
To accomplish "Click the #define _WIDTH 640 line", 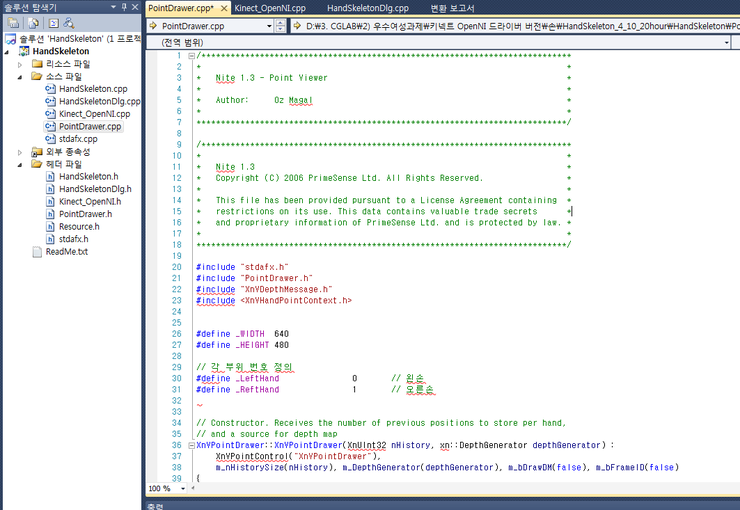I will [x=243, y=334].
